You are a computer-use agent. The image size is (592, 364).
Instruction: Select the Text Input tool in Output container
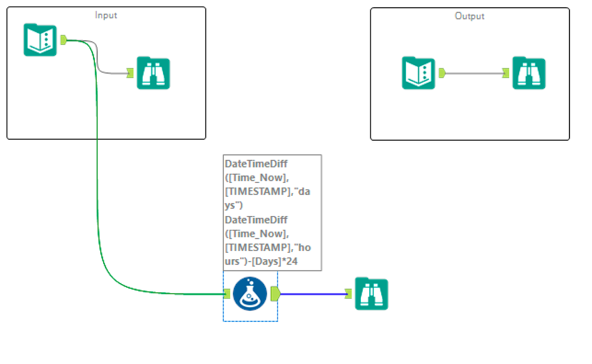coord(418,73)
